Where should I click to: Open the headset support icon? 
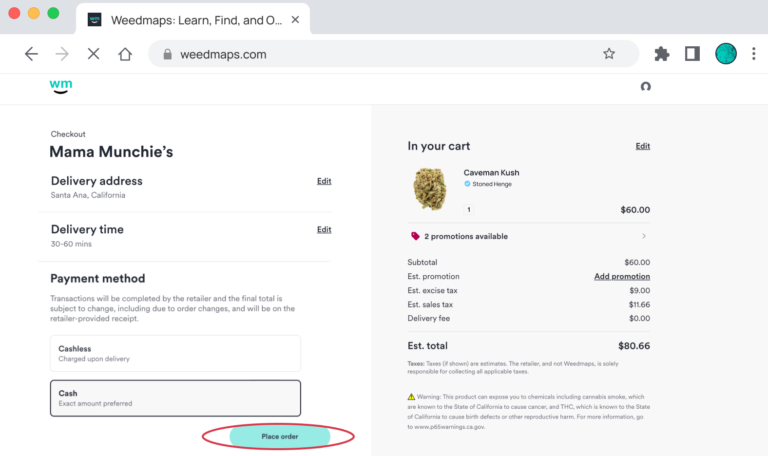pos(646,87)
